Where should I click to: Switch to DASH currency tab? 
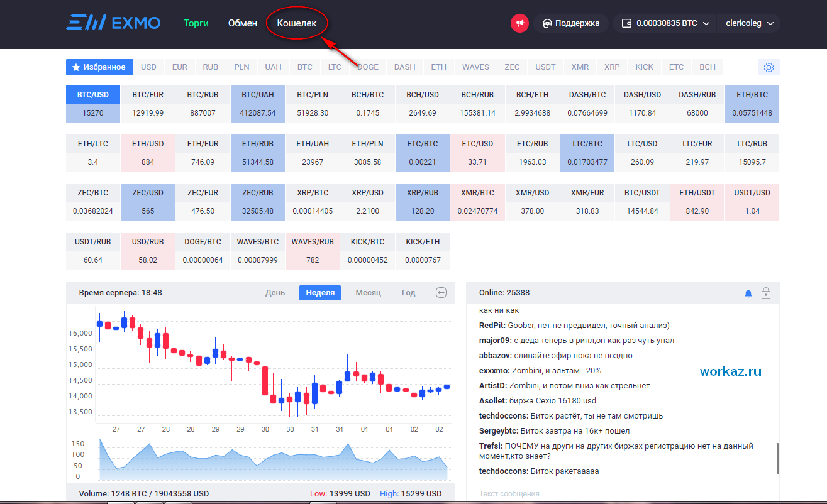(405, 67)
